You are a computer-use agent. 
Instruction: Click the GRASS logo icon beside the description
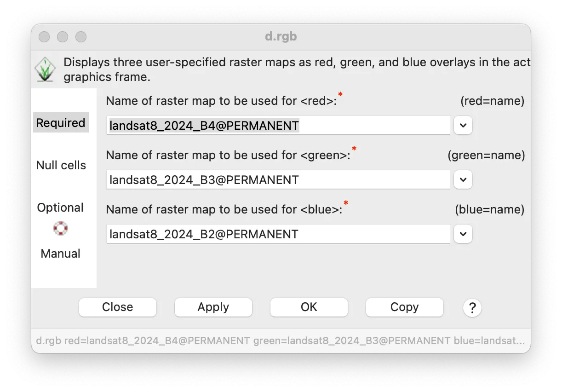point(45,69)
